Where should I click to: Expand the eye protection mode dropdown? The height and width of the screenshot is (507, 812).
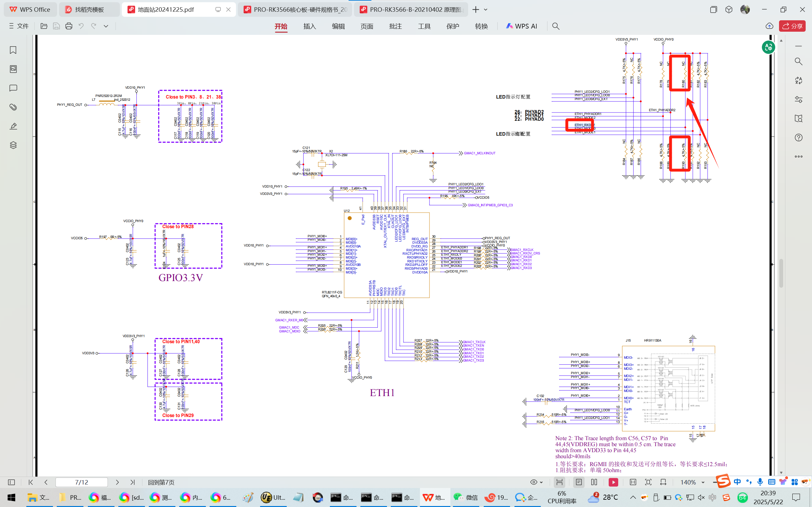point(541,482)
